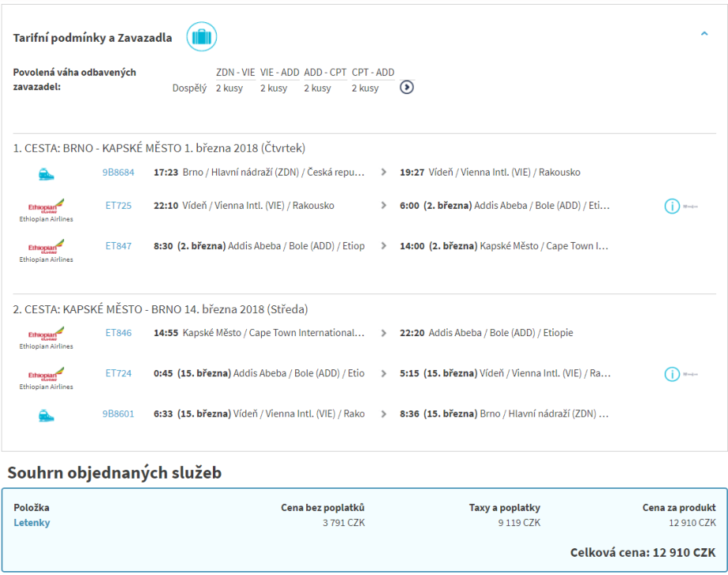
Task: Open flight ET724 details link
Action: point(118,373)
